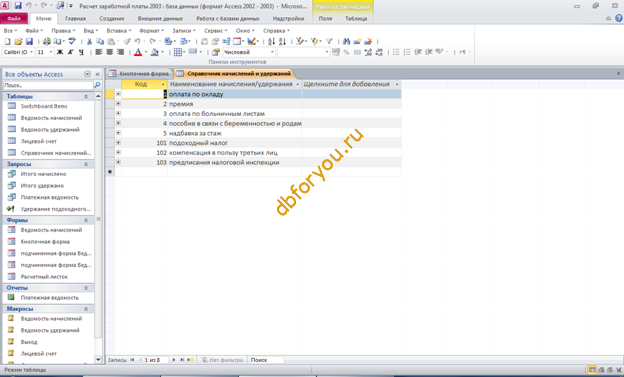The image size is (624, 377).
Task: Open query Платежная ведомость
Action: coord(49,197)
